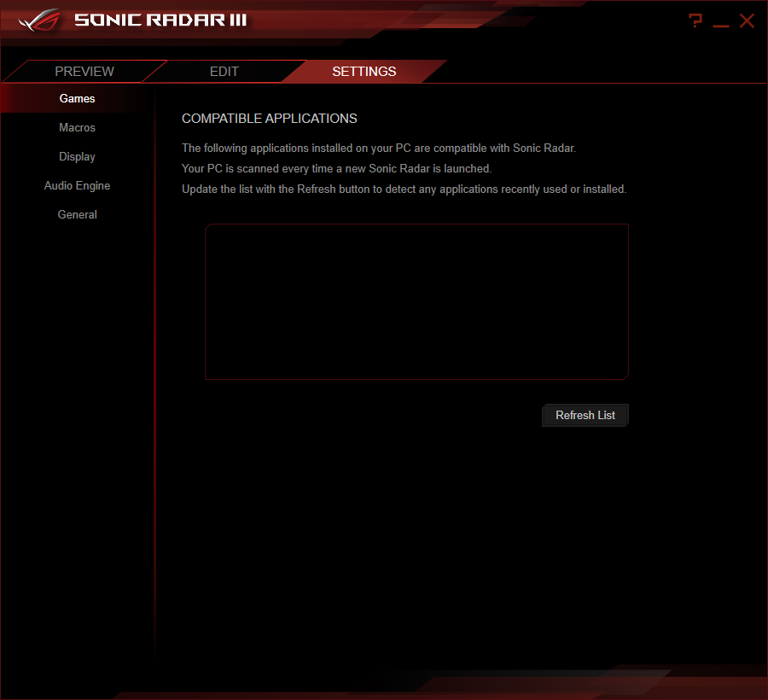Screen dimensions: 768x700
Task: Click the COMPATIBLE APPLICATIONS heading
Action: 270,119
